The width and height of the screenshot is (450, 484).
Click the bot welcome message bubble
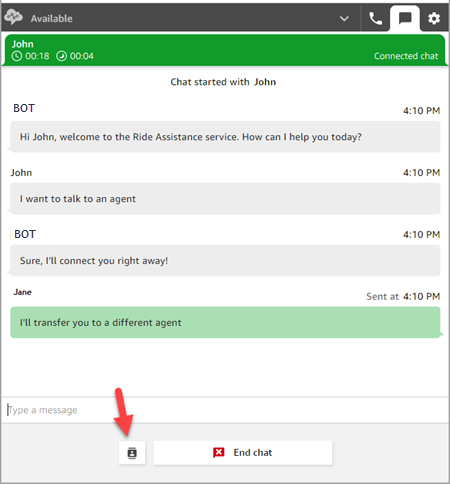pyautogui.click(x=225, y=137)
